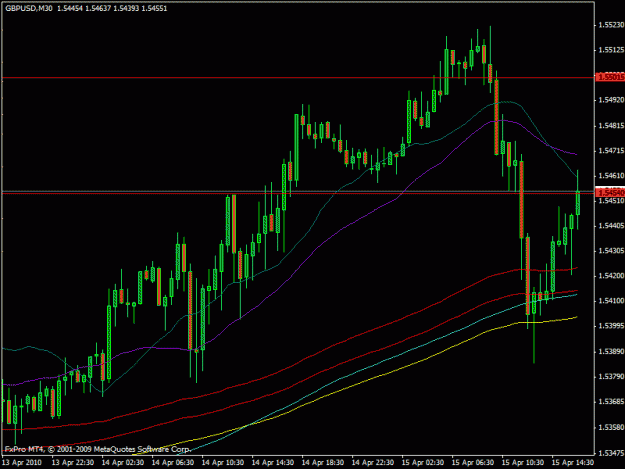Click the 1.53580 price axis value

[x=611, y=428]
